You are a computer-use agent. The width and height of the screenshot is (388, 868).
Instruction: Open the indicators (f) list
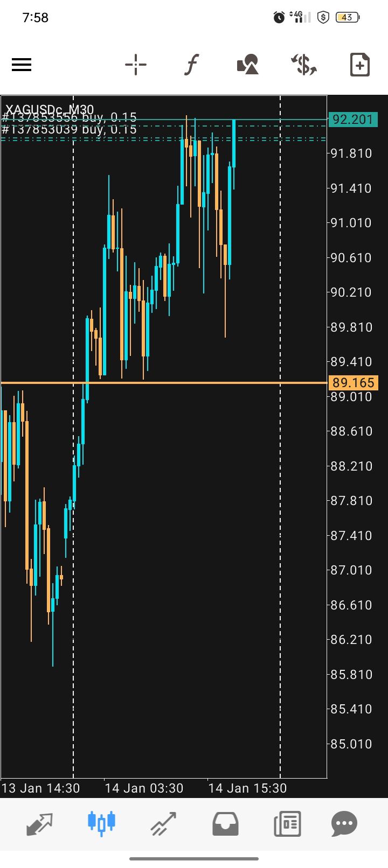191,65
